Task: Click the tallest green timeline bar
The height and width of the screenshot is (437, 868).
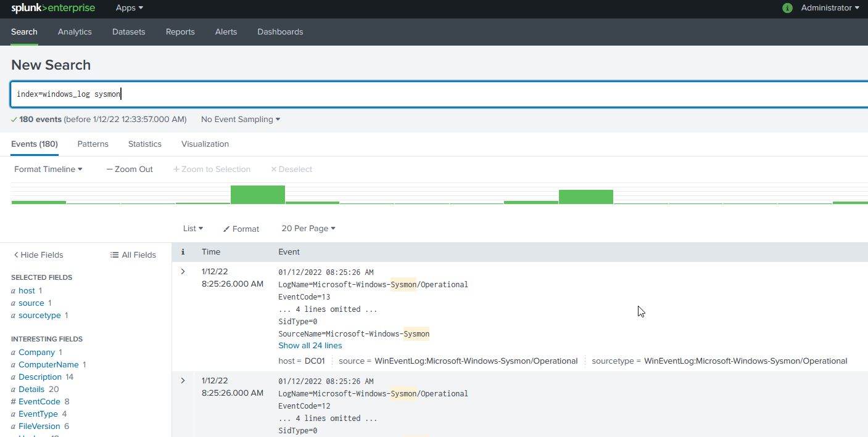Action: tap(258, 194)
